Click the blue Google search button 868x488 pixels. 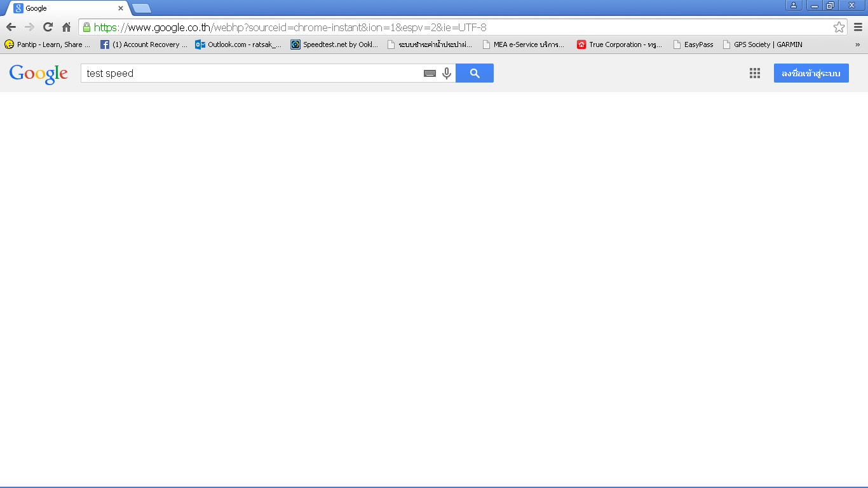pos(475,73)
